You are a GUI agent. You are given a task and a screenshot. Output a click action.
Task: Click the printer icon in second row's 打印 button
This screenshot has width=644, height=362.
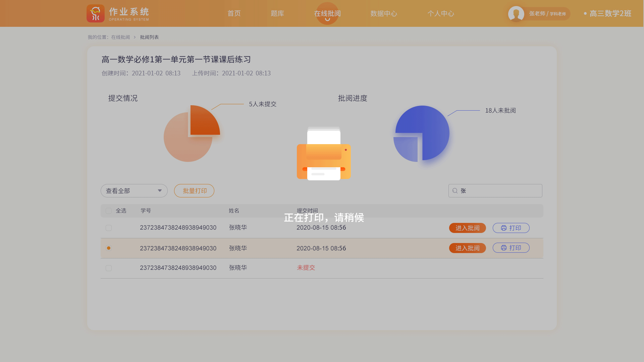[x=504, y=248]
